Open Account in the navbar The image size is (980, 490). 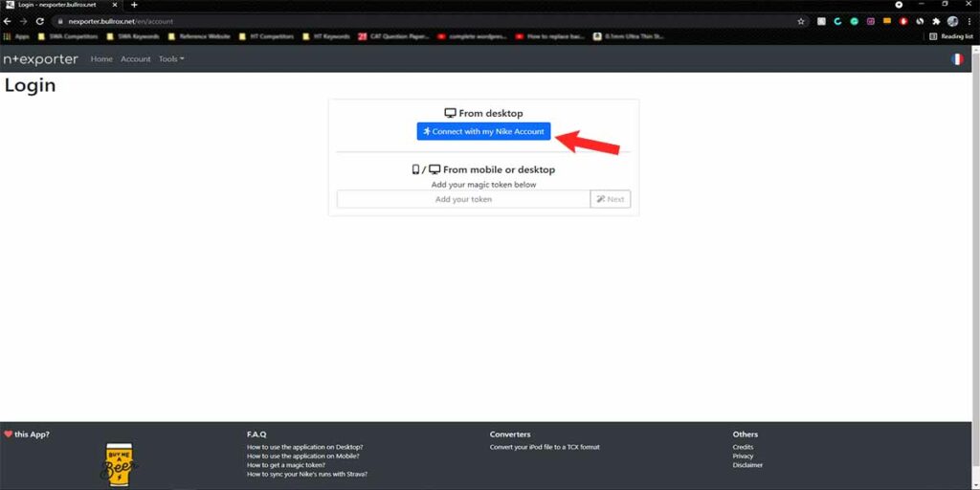pyautogui.click(x=136, y=59)
